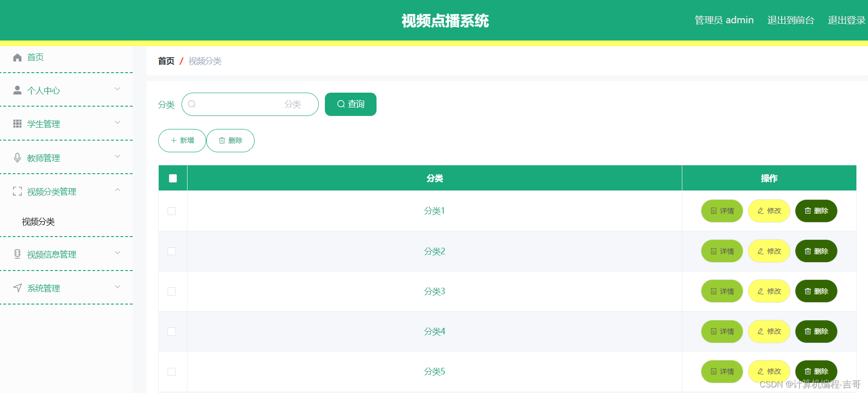868x393 pixels.
Task: Collapse the 视频分类管理 menu chevron
Action: pos(118,190)
